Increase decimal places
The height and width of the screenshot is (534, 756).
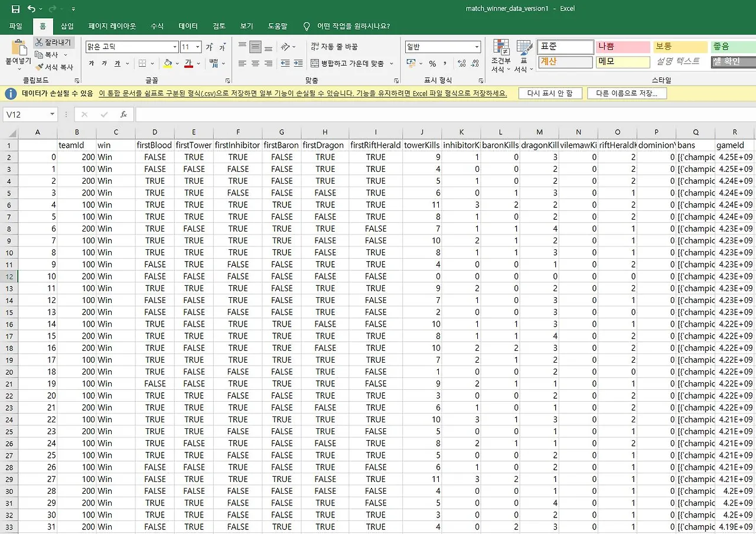pyautogui.click(x=461, y=63)
